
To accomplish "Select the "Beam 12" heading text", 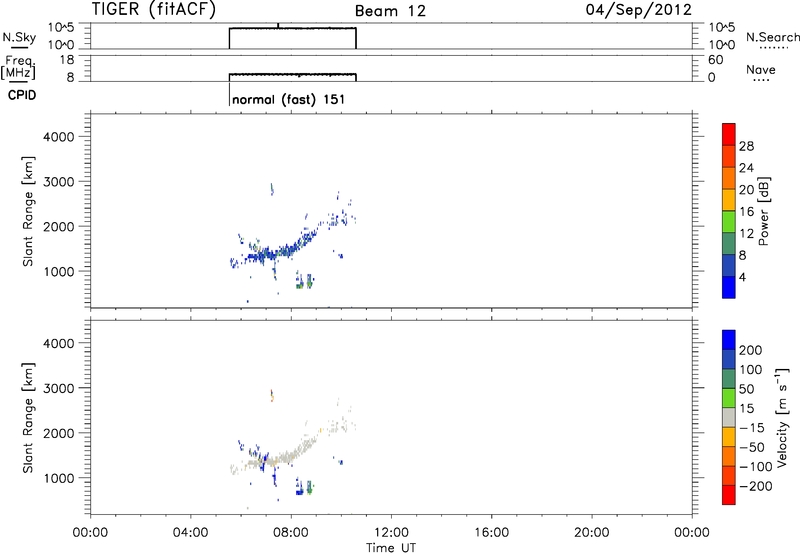I will tap(390, 11).
